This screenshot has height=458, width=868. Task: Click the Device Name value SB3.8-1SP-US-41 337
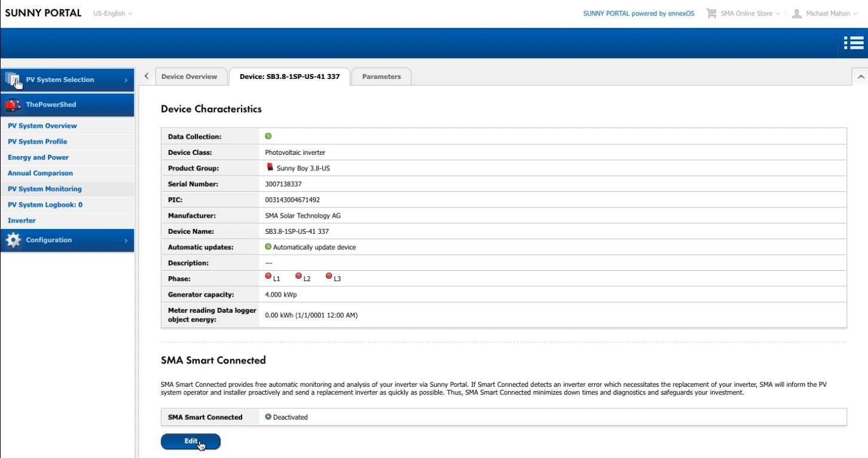297,231
